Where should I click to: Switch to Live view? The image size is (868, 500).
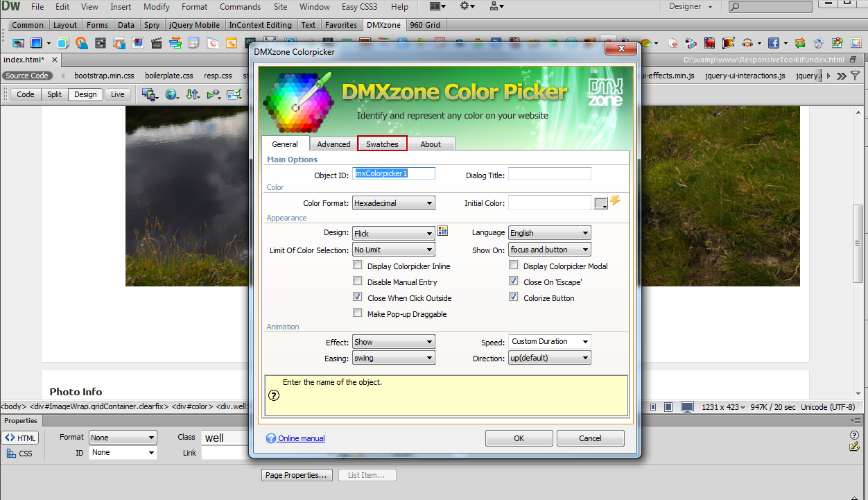(x=118, y=94)
